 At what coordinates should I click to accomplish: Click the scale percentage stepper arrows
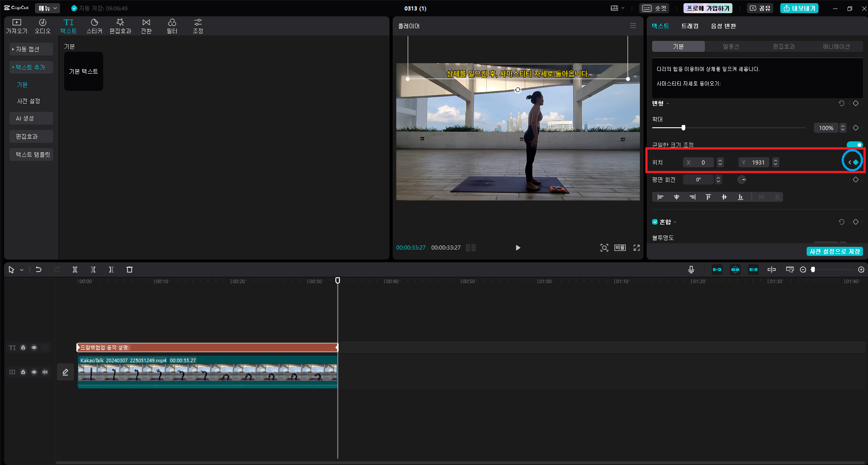(843, 128)
